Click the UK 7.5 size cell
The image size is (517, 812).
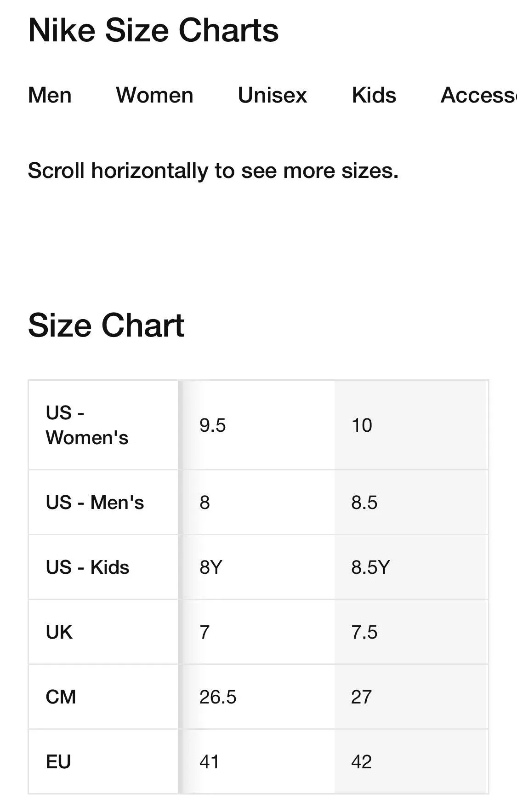click(364, 632)
